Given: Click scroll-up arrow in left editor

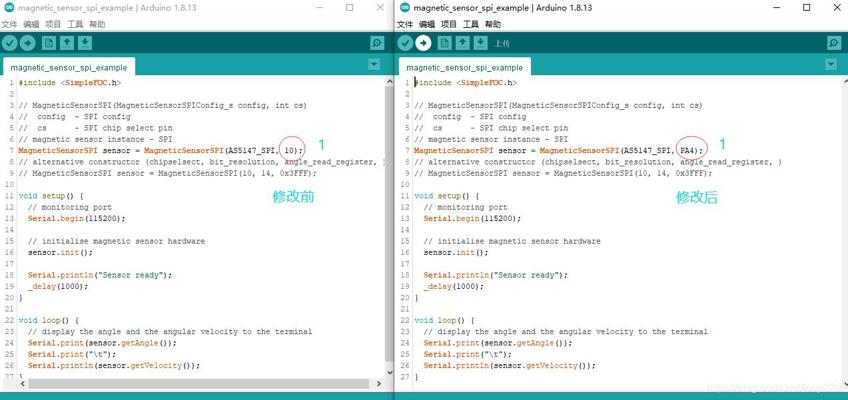Looking at the screenshot, I should click(389, 81).
